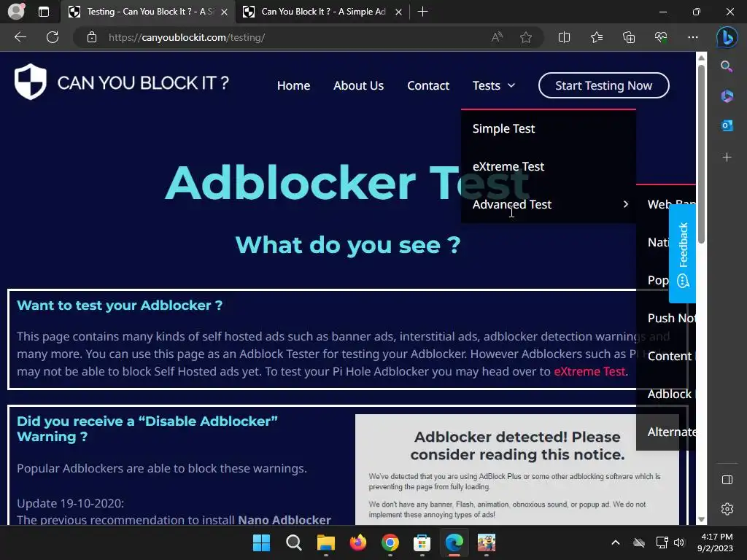747x560 pixels.
Task: Go back with the browser back arrow
Action: coord(20,37)
